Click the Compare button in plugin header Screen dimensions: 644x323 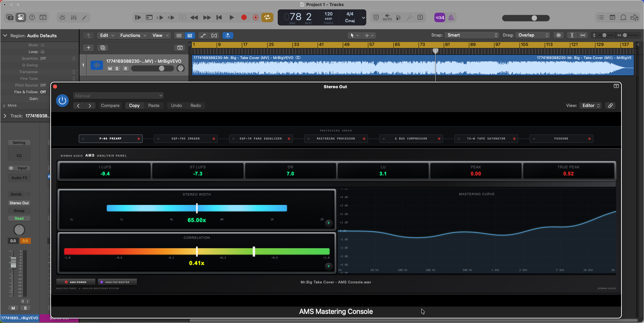pyautogui.click(x=110, y=105)
